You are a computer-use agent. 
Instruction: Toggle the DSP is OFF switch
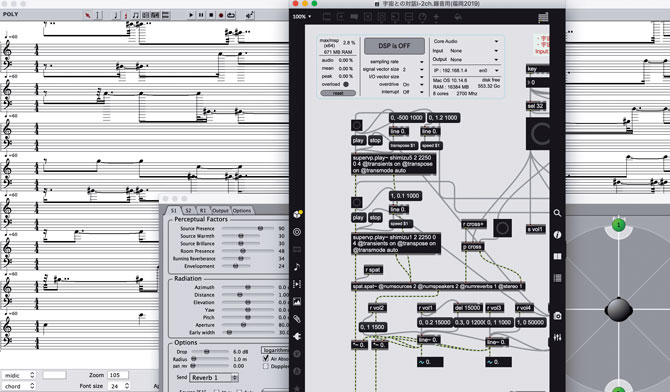click(394, 46)
